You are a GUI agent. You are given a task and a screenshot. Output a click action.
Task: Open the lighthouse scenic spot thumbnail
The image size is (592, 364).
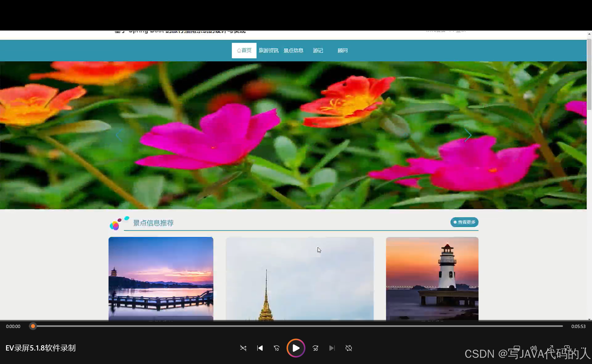point(432,278)
